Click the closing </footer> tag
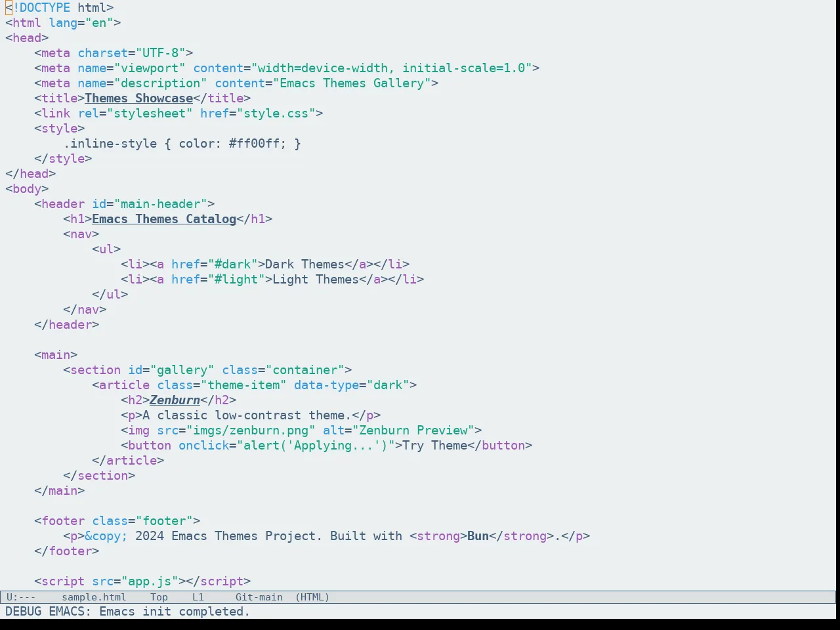 (66, 551)
